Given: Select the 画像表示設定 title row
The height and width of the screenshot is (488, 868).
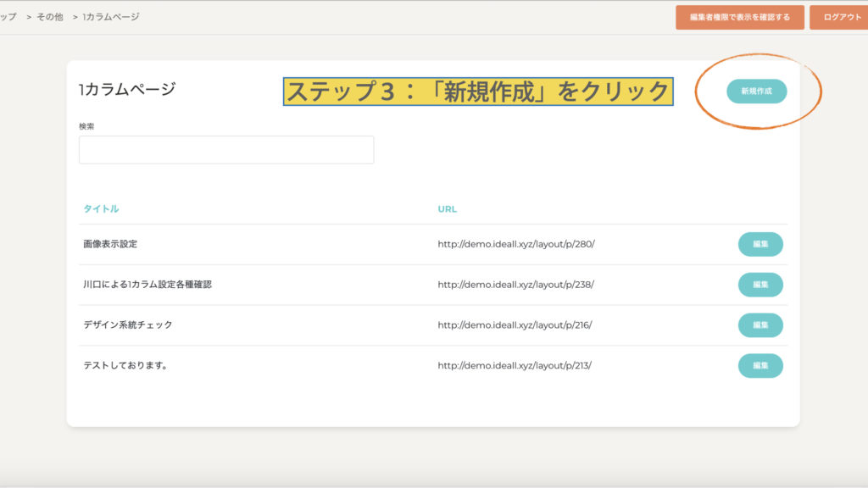Looking at the screenshot, I should 110,244.
